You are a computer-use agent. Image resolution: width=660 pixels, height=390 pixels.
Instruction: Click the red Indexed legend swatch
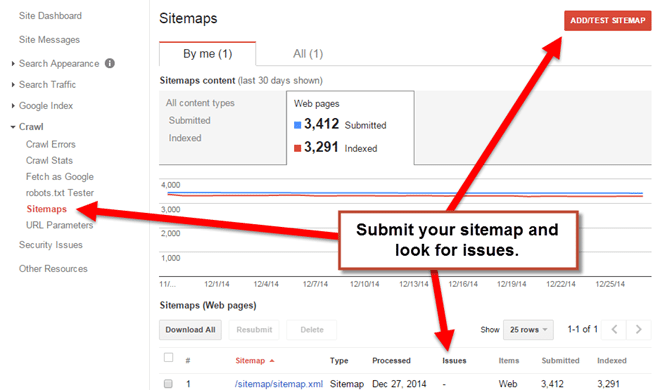[297, 148]
